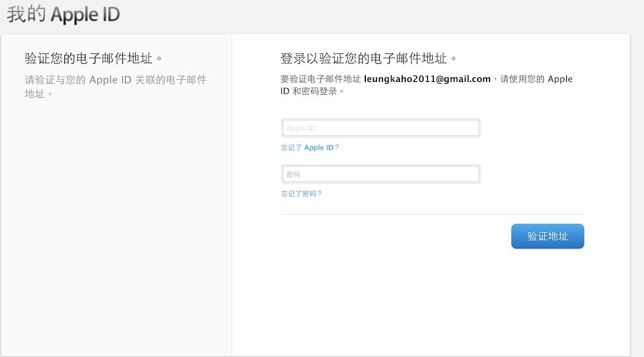Viewport: 644px width, 357px height.
Task: Click the 要验证电子邮件地址 text before the email
Action: (321, 79)
